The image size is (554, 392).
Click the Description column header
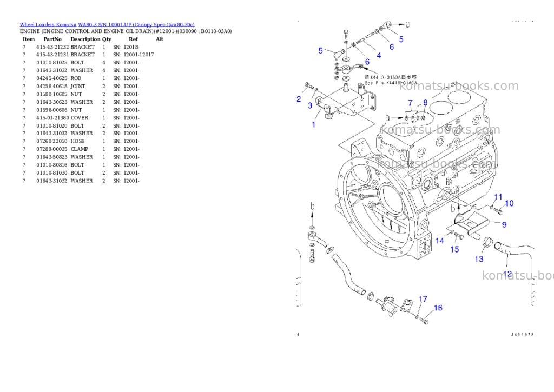click(85, 39)
